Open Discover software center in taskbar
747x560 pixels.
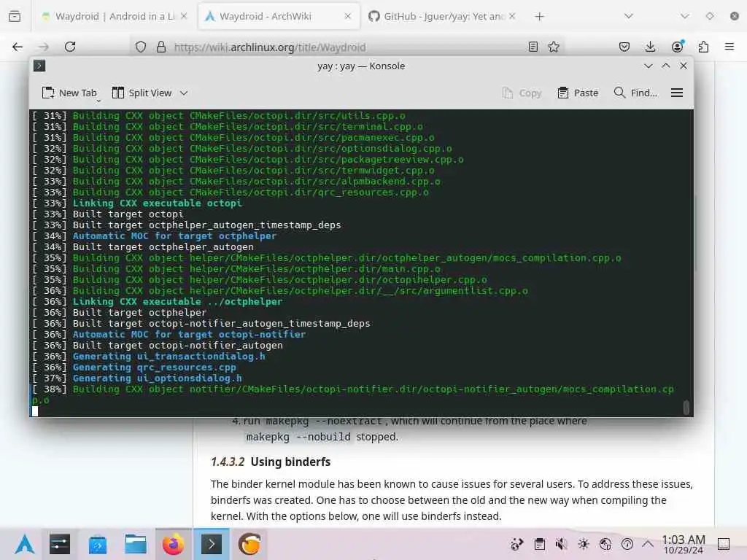point(98,544)
